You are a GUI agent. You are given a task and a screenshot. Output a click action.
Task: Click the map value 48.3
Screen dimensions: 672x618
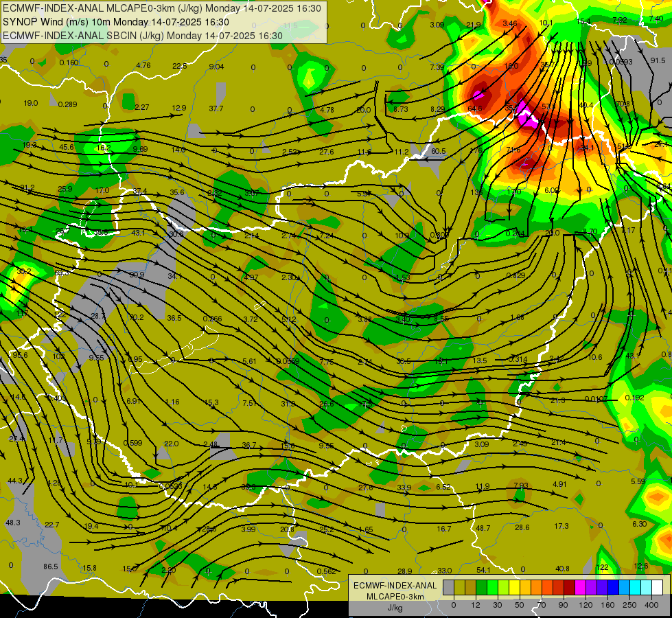13,523
